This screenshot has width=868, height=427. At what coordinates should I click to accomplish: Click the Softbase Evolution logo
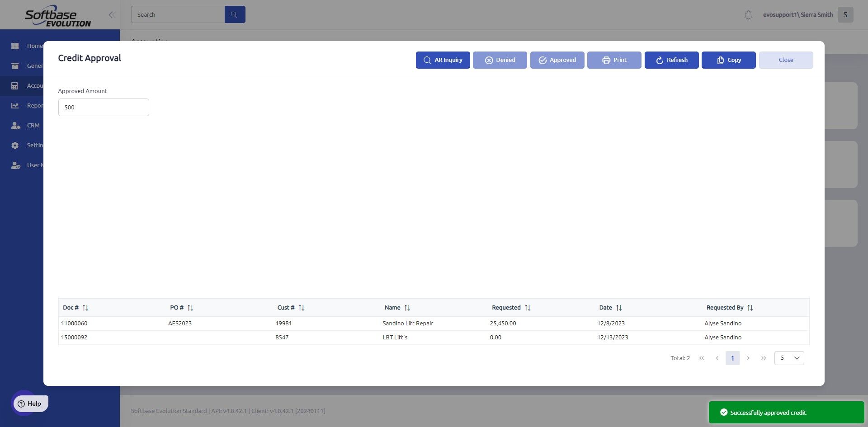click(58, 16)
